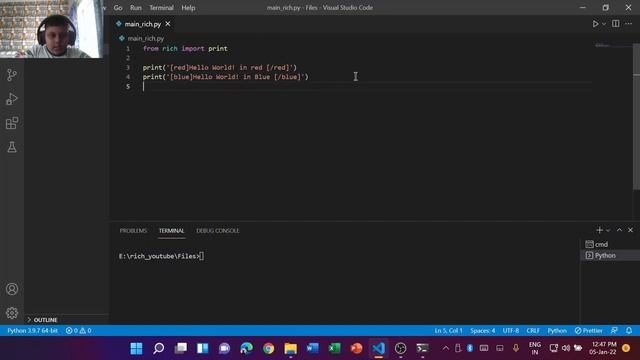This screenshot has height=360, width=640.
Task: Open Microsoft Edge from taskbar
Action: 247,348
